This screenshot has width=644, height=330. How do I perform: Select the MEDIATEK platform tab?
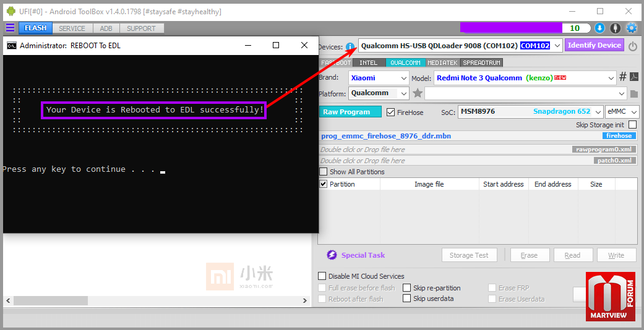[x=442, y=63]
